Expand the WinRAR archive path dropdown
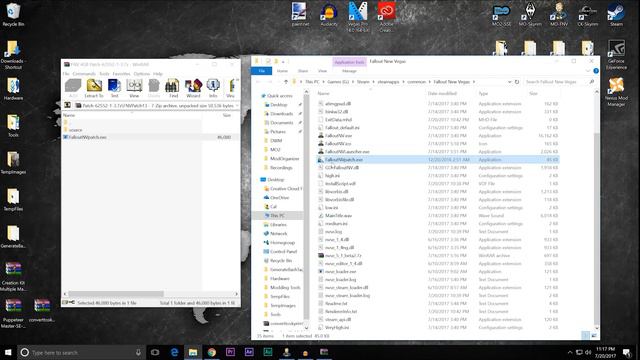Screen dimensions: 640x360 237,105
